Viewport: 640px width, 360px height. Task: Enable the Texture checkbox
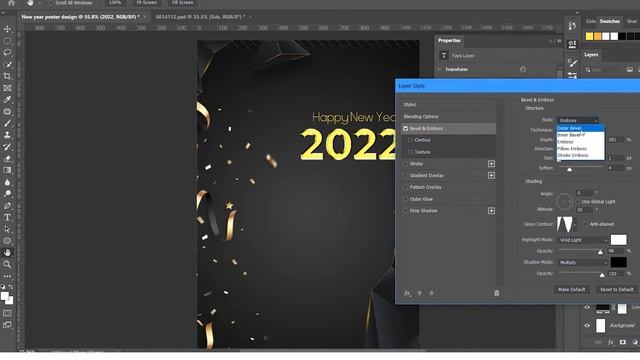[411, 152]
